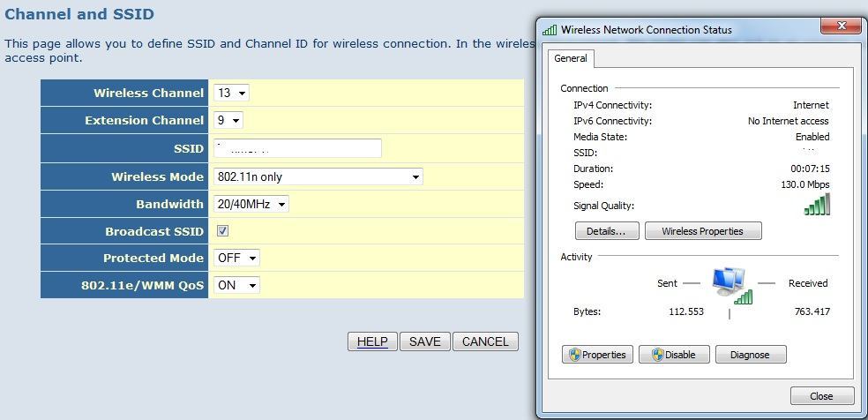Open the Wireless Channel dropdown showing 13

tap(231, 93)
